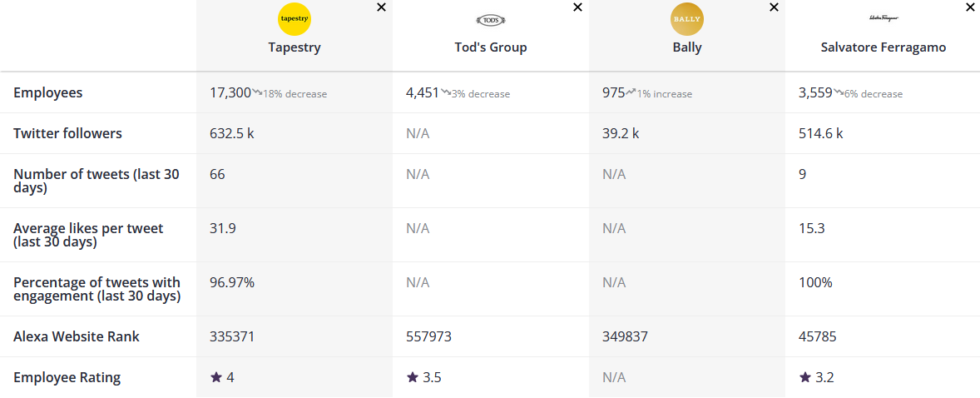The width and height of the screenshot is (980, 398).
Task: Click the Alexa Website Rank label
Action: pos(77,336)
